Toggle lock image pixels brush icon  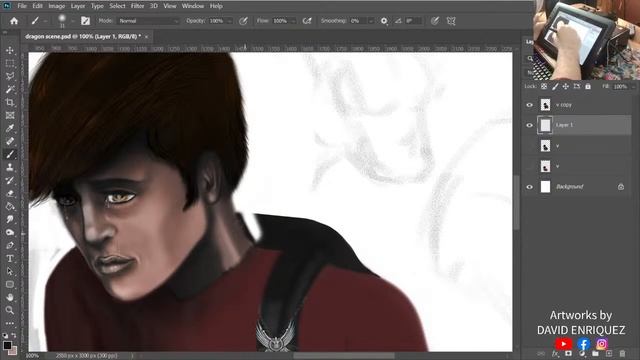point(555,86)
